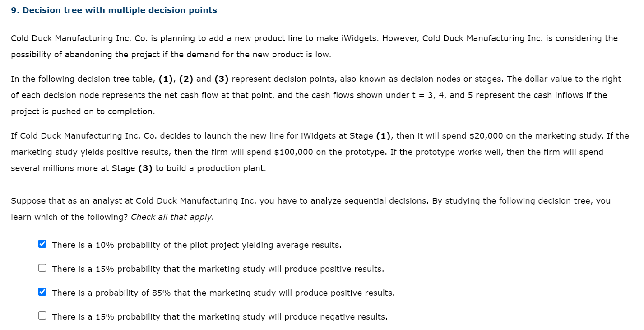The image size is (644, 330).
Task: Click the unchecked box on the last statement
Action: (42, 315)
